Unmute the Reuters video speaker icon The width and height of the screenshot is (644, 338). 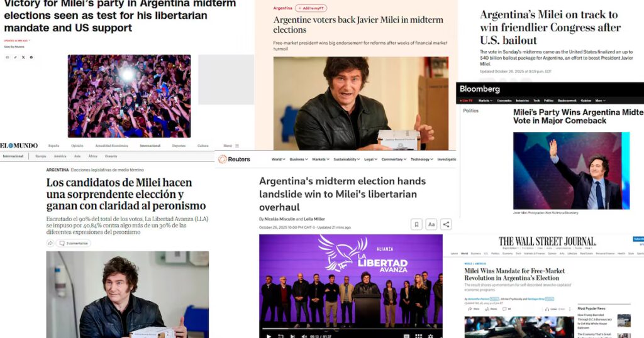(x=304, y=336)
